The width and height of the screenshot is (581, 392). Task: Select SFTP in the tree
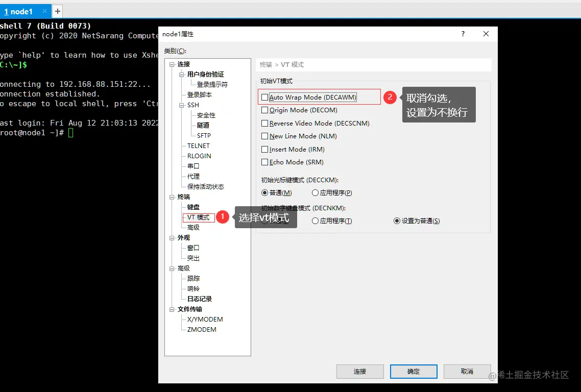pos(204,136)
